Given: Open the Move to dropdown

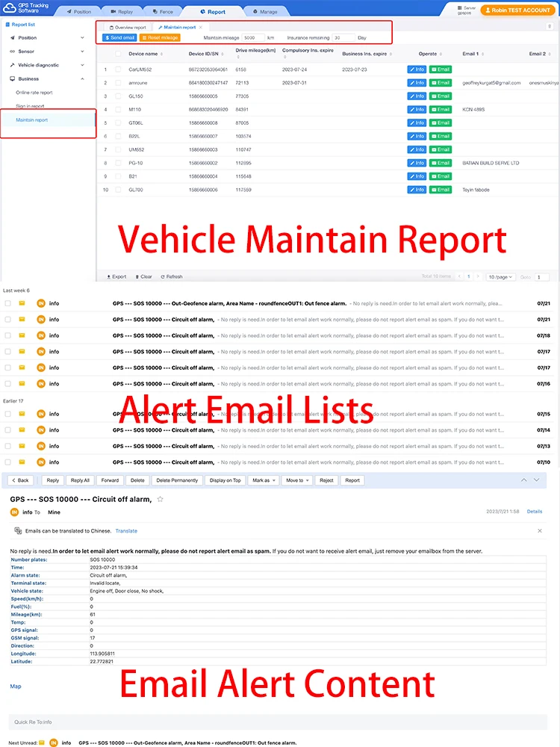Looking at the screenshot, I should [297, 480].
